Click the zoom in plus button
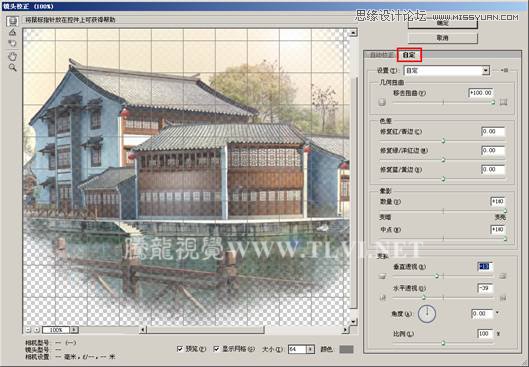The height and width of the screenshot is (367, 529). coord(36,330)
